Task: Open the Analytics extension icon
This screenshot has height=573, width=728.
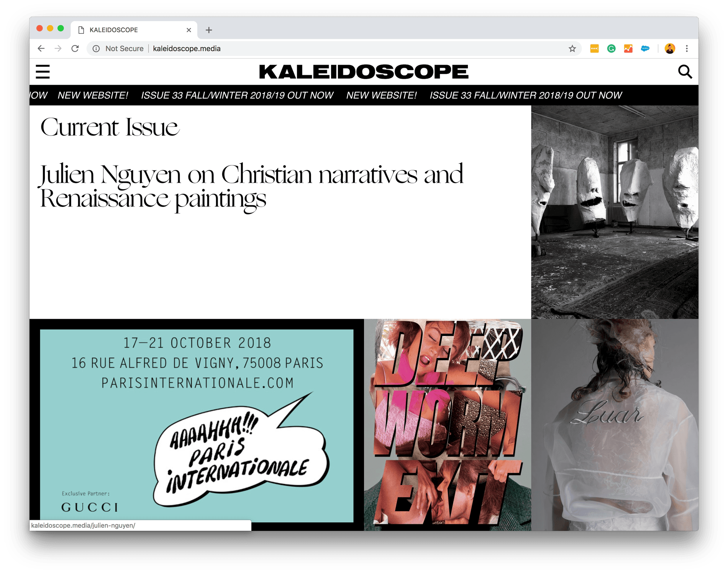Action: tap(628, 49)
